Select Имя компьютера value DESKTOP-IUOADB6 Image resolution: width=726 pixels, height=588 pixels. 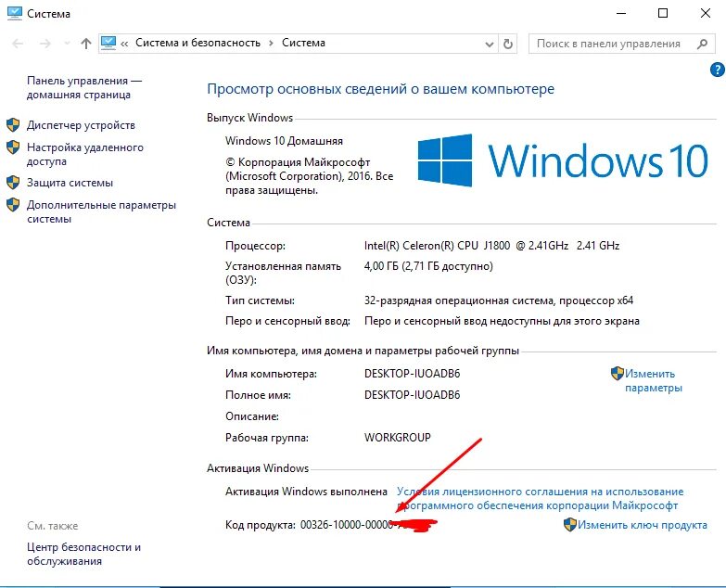[412, 374]
